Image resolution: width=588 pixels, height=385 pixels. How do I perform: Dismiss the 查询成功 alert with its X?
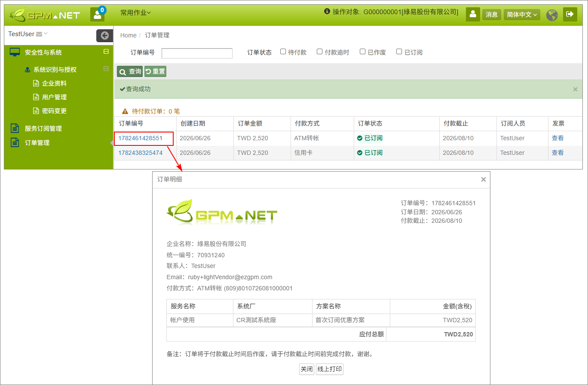coord(575,89)
